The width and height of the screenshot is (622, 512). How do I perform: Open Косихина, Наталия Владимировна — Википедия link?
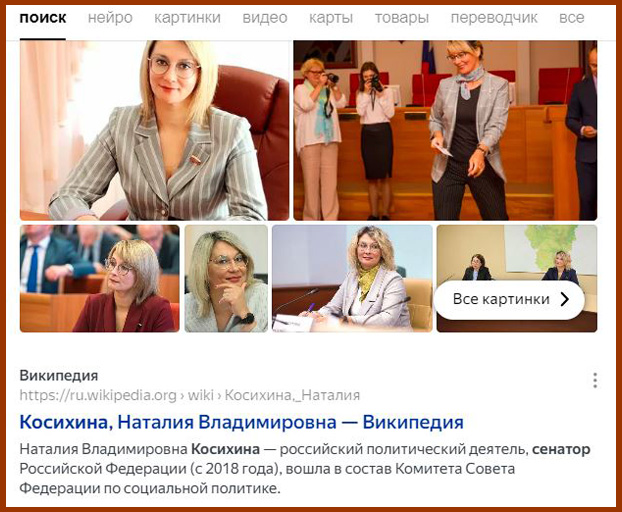(x=242, y=422)
